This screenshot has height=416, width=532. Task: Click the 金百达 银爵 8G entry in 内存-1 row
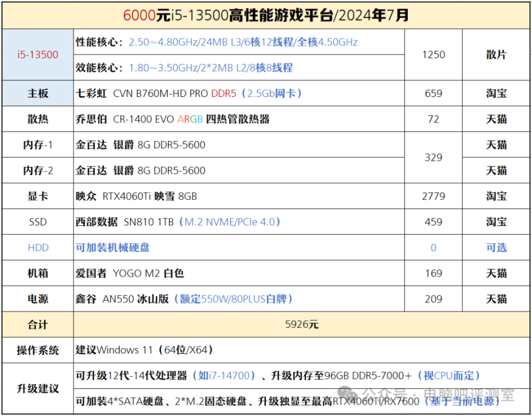click(239, 145)
